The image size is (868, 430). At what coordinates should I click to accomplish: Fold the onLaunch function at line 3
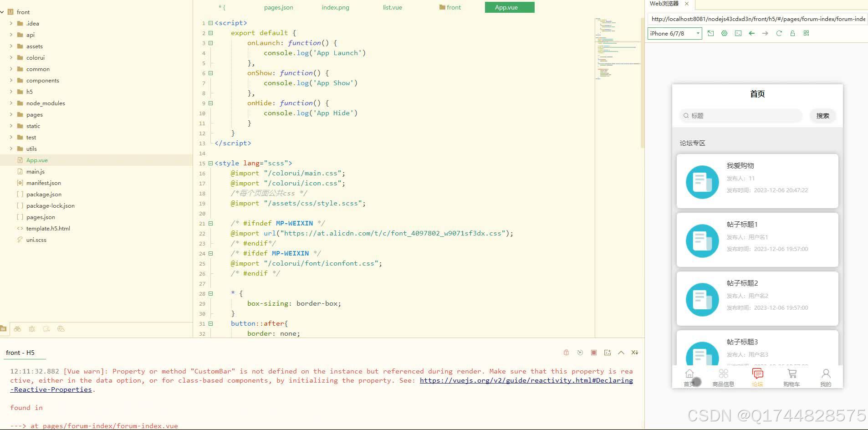tap(210, 43)
